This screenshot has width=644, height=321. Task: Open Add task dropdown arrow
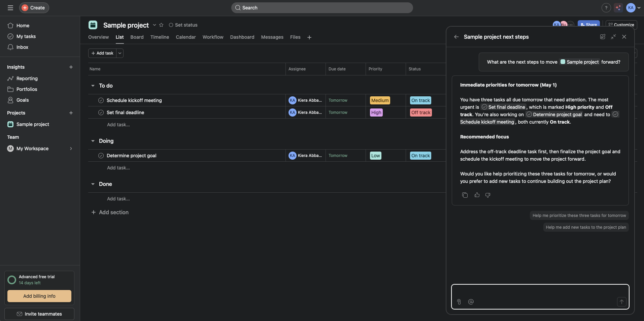point(120,53)
